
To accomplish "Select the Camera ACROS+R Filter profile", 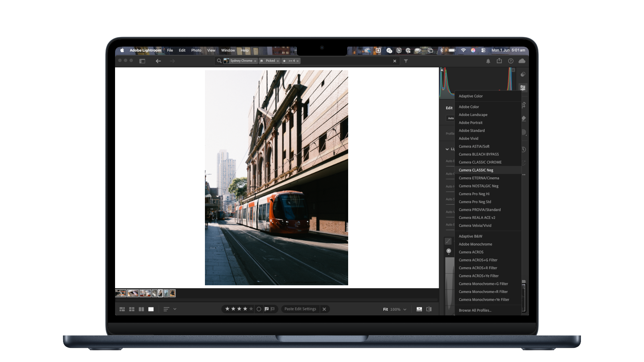I will point(488,268).
